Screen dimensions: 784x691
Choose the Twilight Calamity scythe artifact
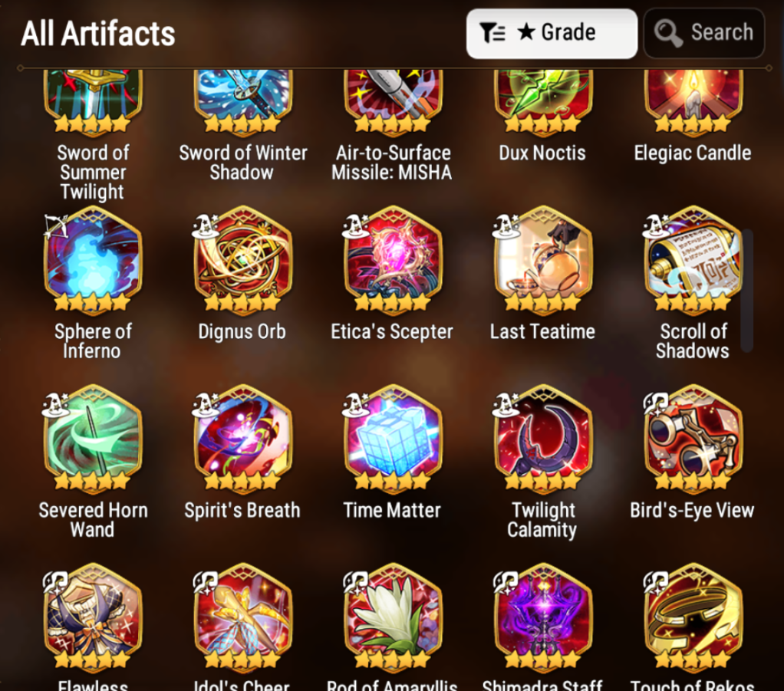tap(543, 440)
